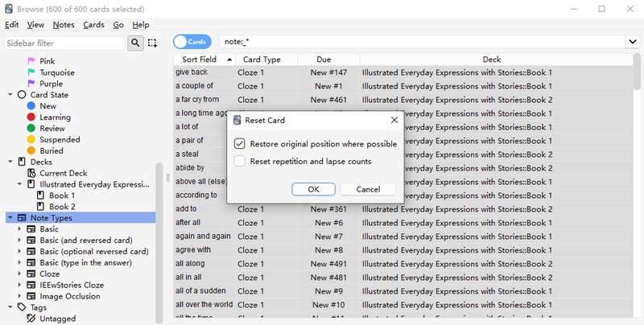Select the Pink flag filter
644x325 pixels.
coord(47,61)
